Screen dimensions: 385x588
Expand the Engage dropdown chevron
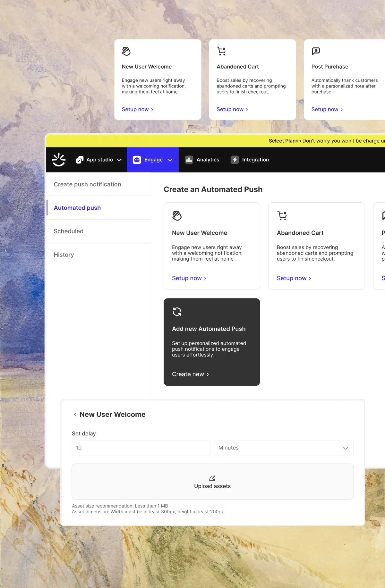pyautogui.click(x=170, y=160)
